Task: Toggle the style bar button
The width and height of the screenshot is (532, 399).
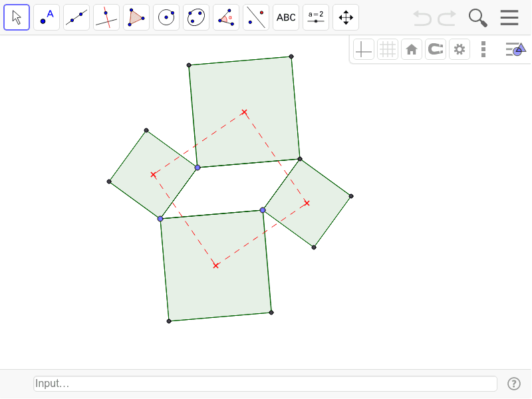Action: point(515,49)
